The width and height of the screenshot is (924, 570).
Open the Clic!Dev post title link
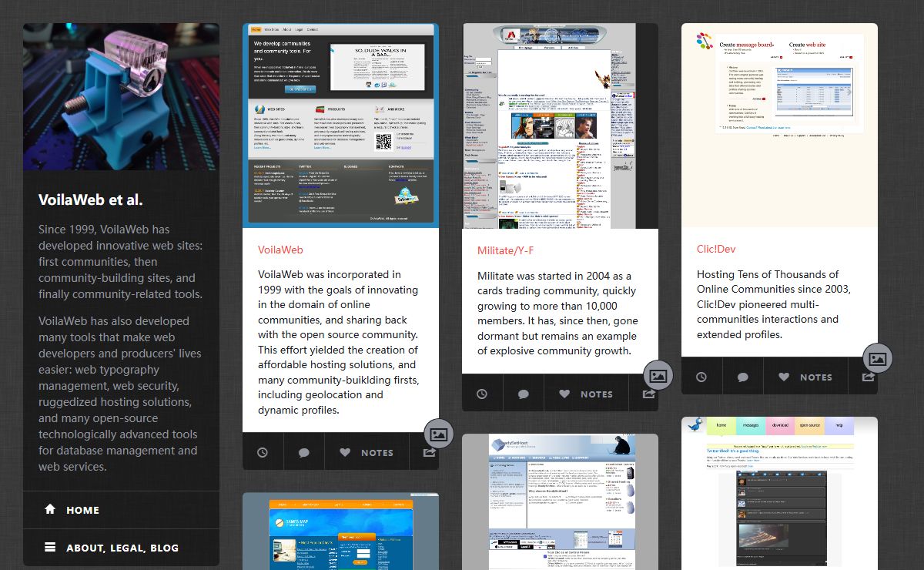pos(717,250)
